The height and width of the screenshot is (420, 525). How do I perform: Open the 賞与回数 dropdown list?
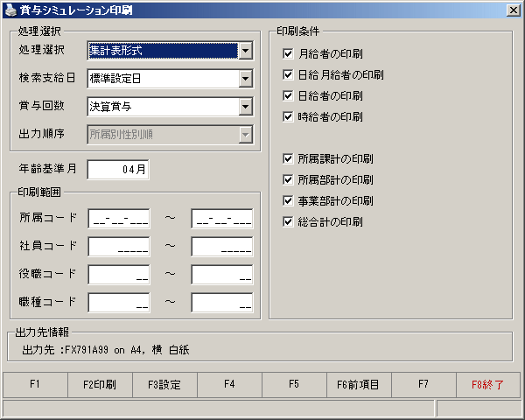pyautogui.click(x=246, y=107)
